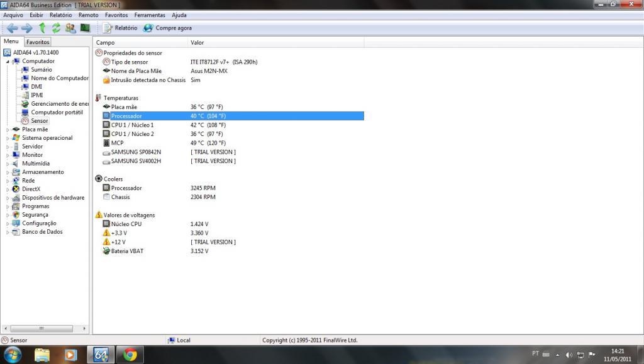Select Sumário in the tree
Image resolution: width=644 pixels, height=364 pixels.
(42, 69)
